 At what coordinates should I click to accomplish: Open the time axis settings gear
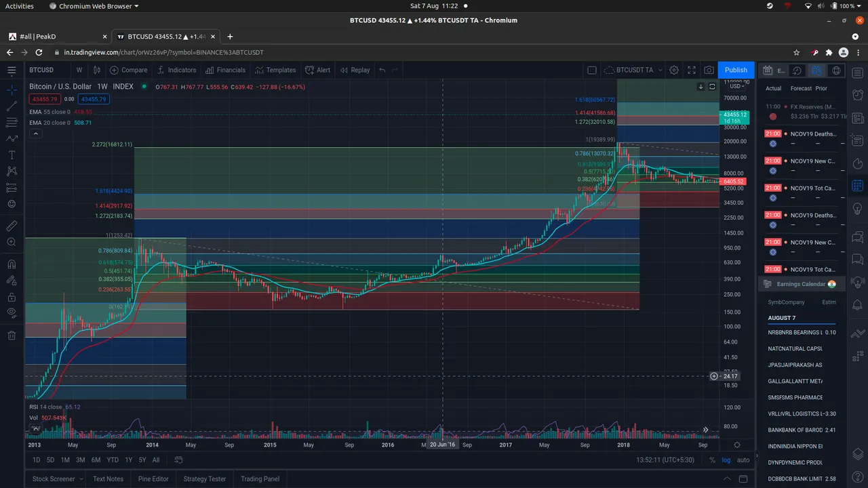click(737, 445)
